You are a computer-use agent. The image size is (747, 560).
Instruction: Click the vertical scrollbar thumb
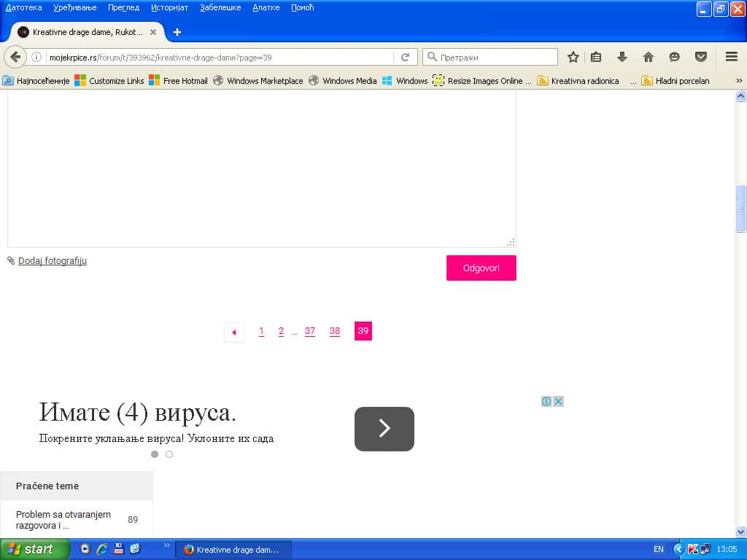[740, 209]
